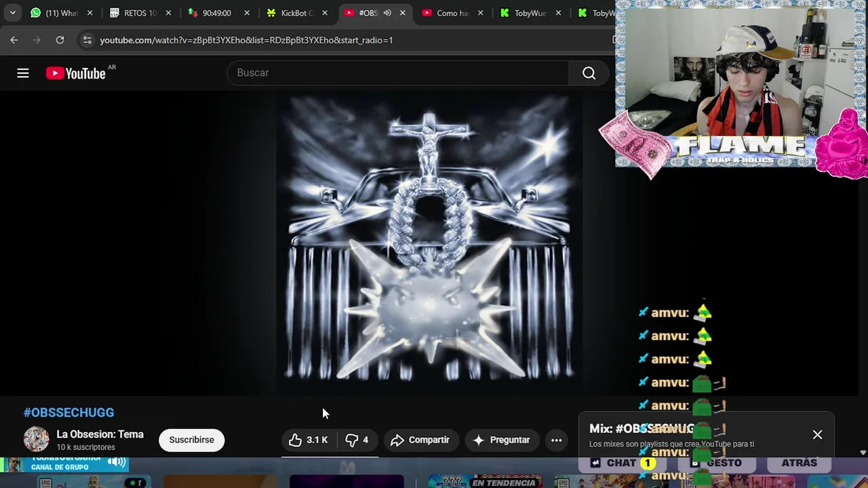This screenshot has height=488, width=868.
Task: Click the scrollbar down arrow
Action: click(x=863, y=452)
